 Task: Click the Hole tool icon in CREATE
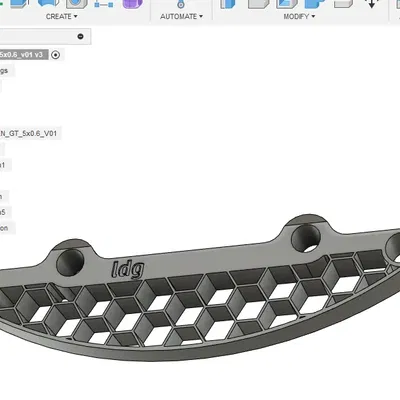pos(77,3)
